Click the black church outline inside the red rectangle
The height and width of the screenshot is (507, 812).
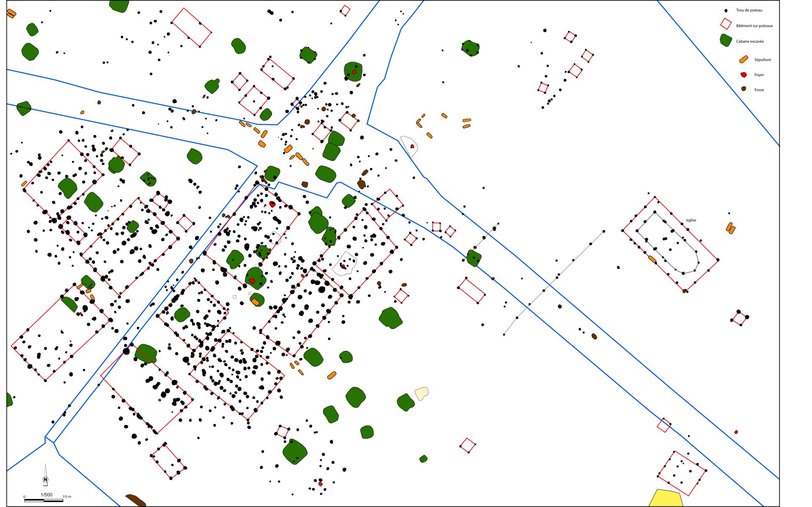click(668, 243)
